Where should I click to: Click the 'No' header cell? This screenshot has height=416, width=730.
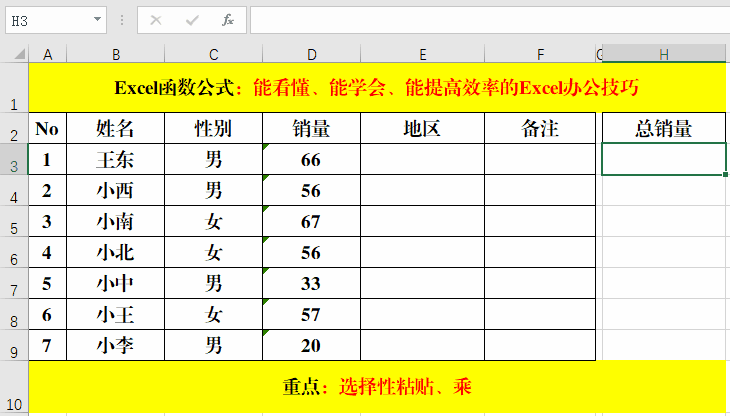tap(47, 128)
